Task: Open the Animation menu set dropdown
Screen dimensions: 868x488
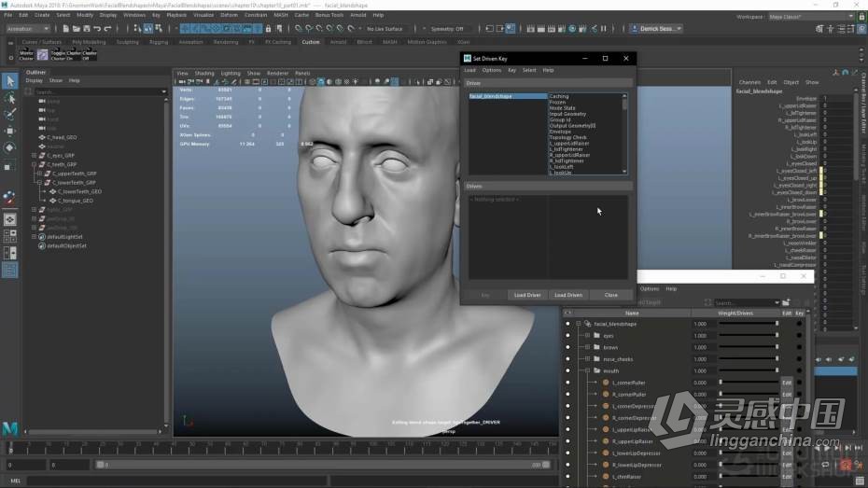Action: click(28, 29)
